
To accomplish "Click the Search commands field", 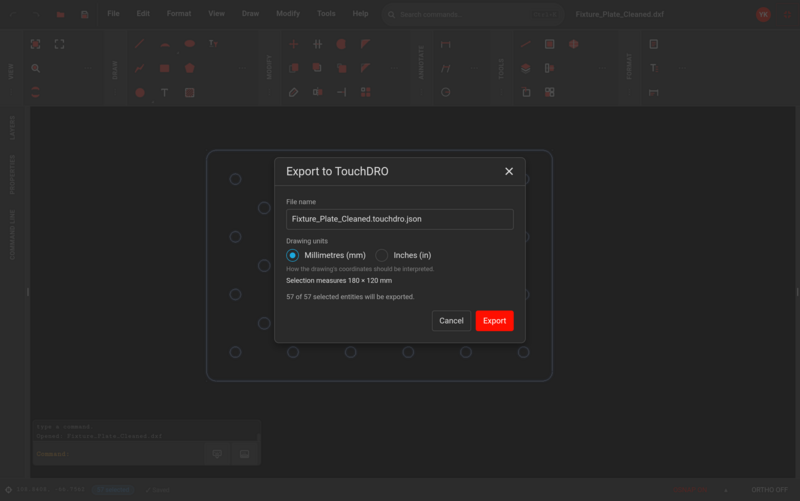I will [x=472, y=14].
